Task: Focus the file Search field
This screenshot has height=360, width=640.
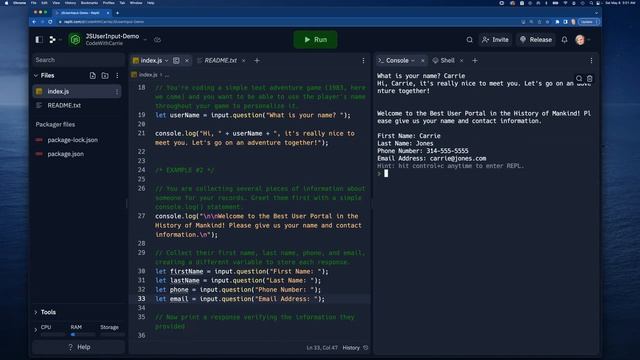Action: point(78,60)
